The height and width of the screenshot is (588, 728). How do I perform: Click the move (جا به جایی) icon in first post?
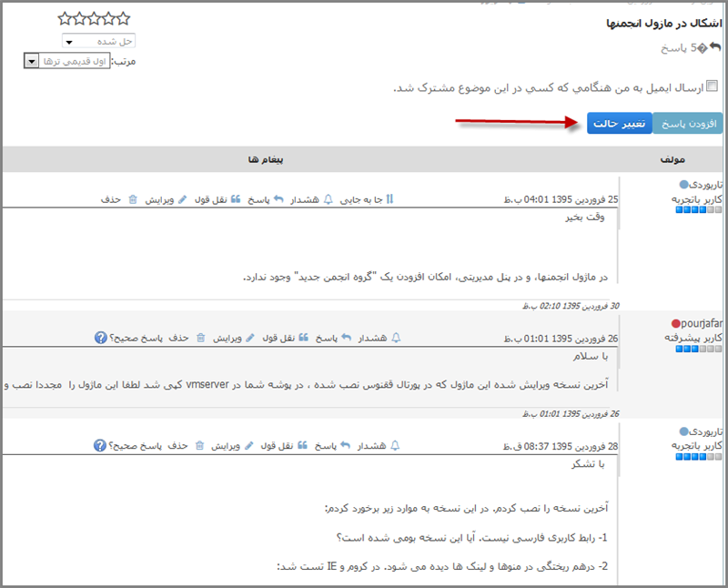pos(390,199)
